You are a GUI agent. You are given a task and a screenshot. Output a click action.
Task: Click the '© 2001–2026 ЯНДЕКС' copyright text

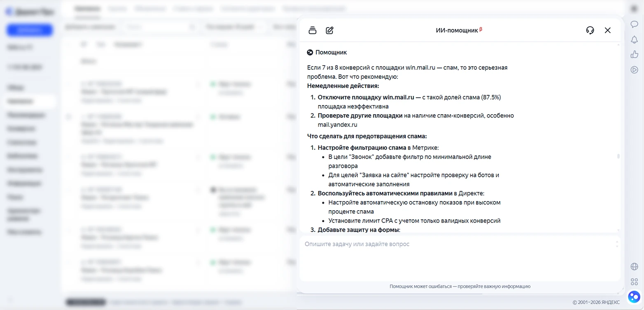(596, 303)
